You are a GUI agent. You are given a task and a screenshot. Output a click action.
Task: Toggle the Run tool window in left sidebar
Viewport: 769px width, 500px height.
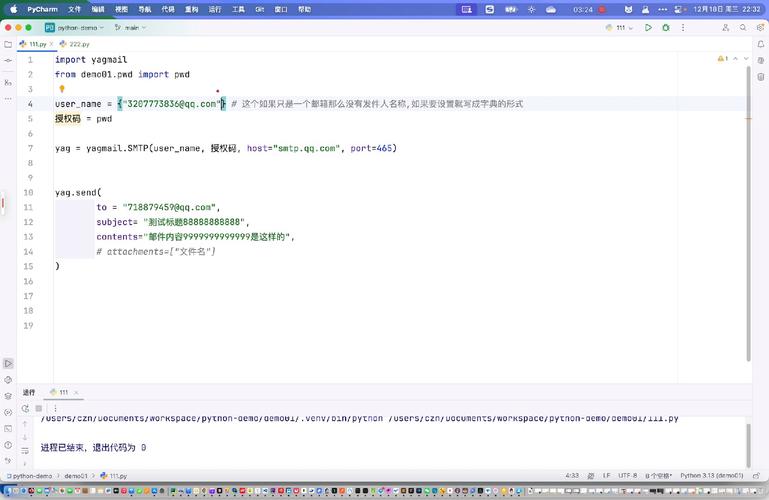click(8, 364)
